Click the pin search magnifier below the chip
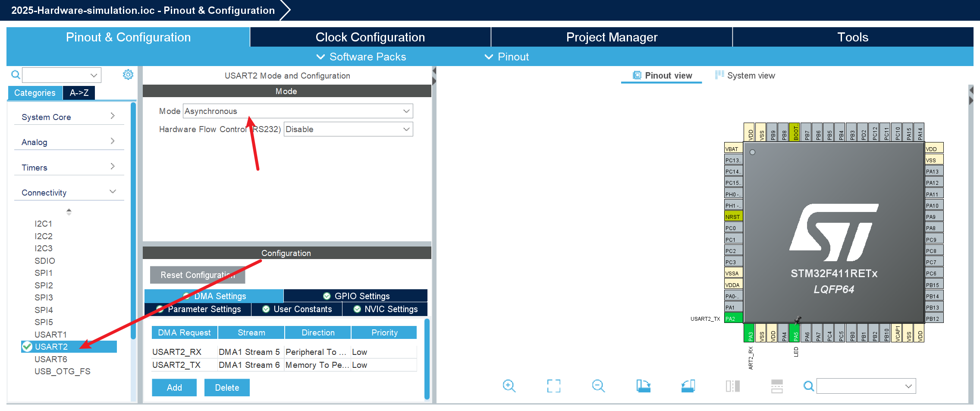Viewport: 980px width, 411px height. click(x=809, y=386)
